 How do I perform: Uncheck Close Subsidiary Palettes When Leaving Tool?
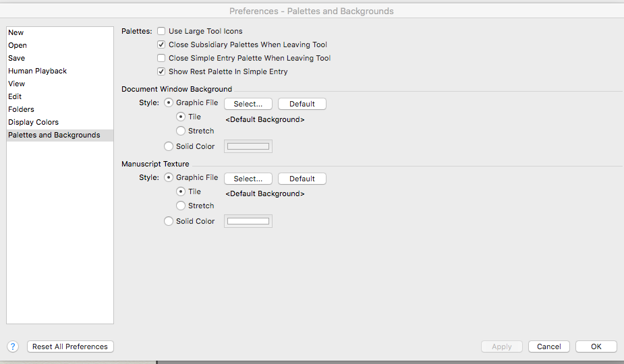[x=161, y=44]
